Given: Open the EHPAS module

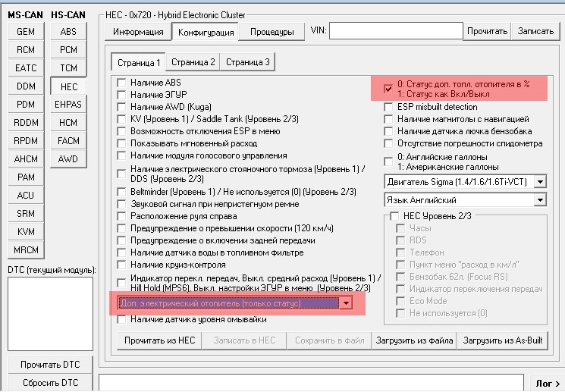Looking at the screenshot, I should [68, 104].
